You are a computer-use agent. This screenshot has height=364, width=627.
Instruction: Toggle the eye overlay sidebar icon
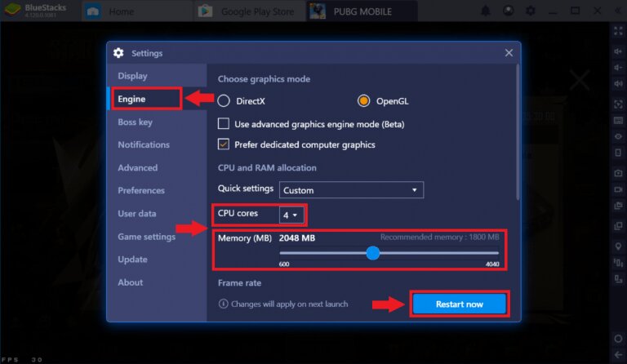[618, 136]
